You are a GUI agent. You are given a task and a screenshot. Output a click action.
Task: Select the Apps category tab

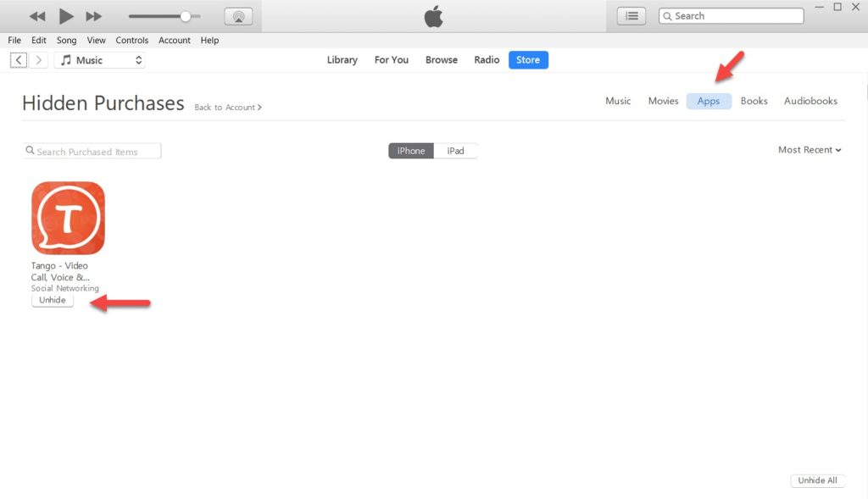point(709,101)
